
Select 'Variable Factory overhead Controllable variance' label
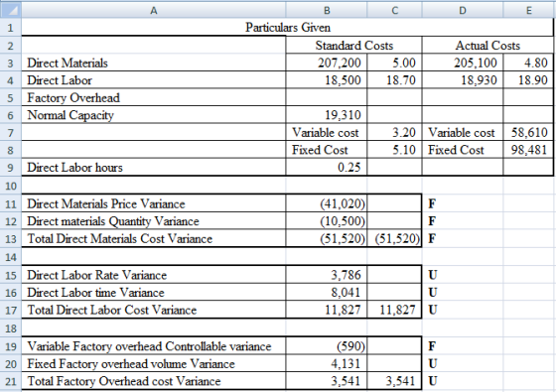click(x=154, y=346)
